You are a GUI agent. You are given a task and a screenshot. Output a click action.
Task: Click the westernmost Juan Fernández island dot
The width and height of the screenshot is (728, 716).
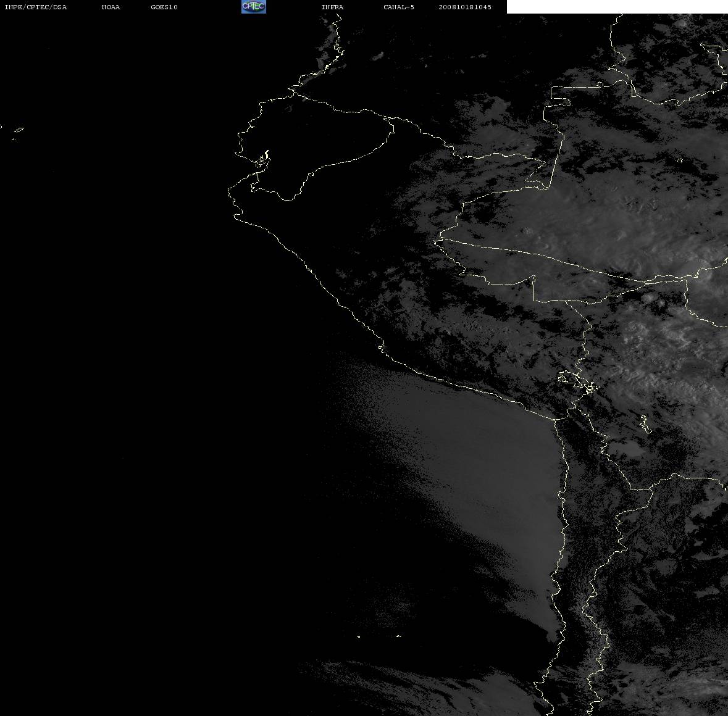coord(359,636)
